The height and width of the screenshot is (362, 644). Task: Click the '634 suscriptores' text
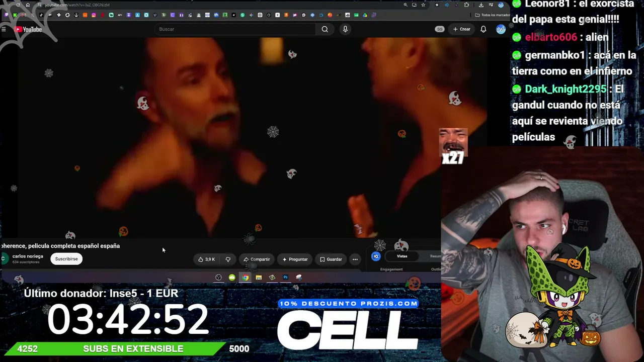coord(26,262)
